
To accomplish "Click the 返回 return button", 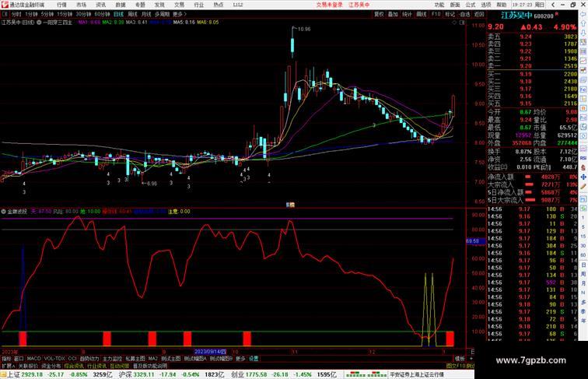I will 479,14.
